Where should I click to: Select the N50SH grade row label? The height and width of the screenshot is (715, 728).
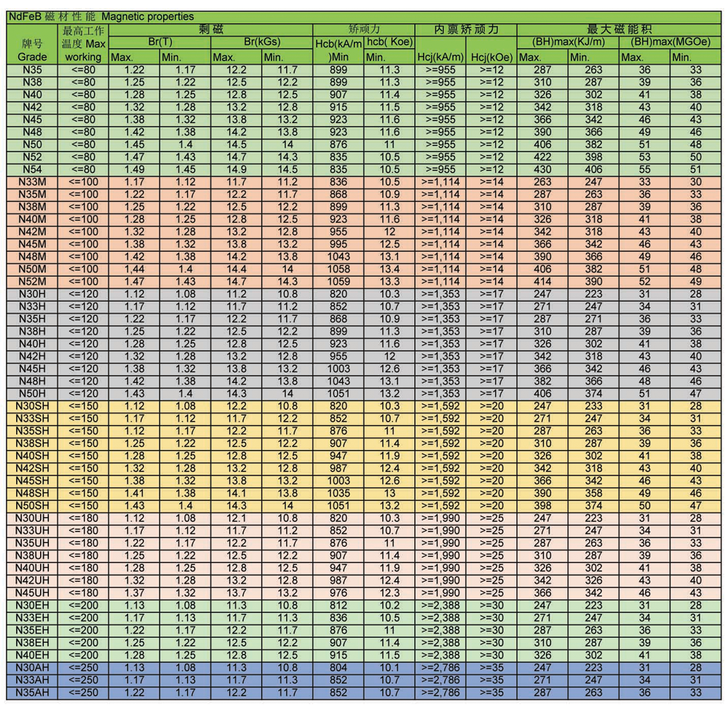coord(32,506)
